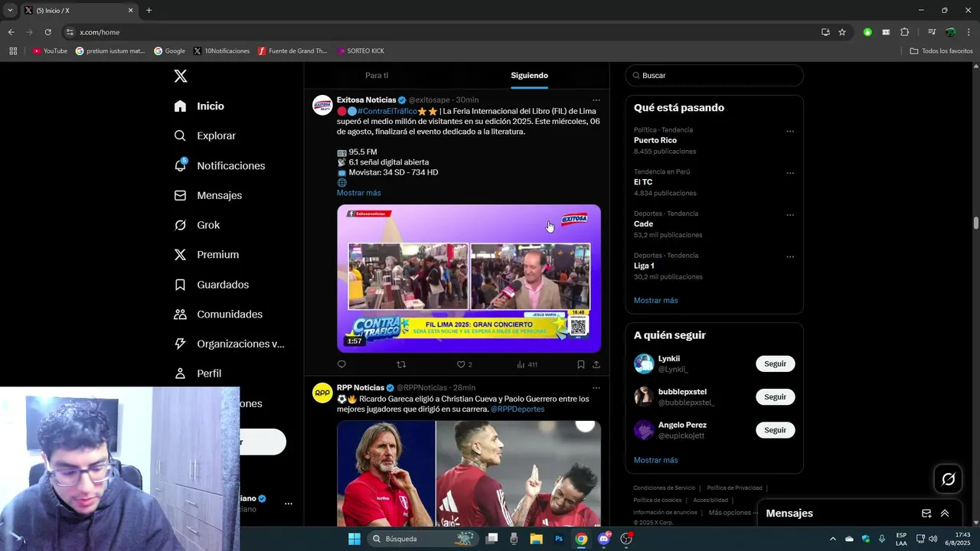This screenshot has width=980, height=551.
Task: Open the @RPPDeportes mention link
Action: (x=518, y=409)
